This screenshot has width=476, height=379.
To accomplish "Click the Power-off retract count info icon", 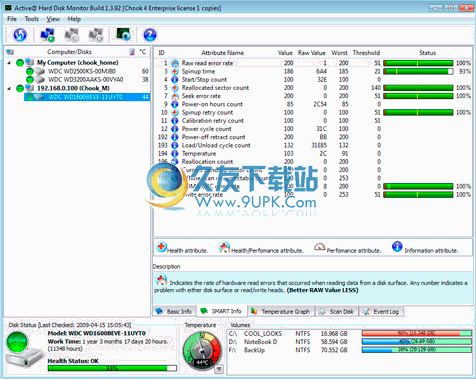I will tap(175, 137).
